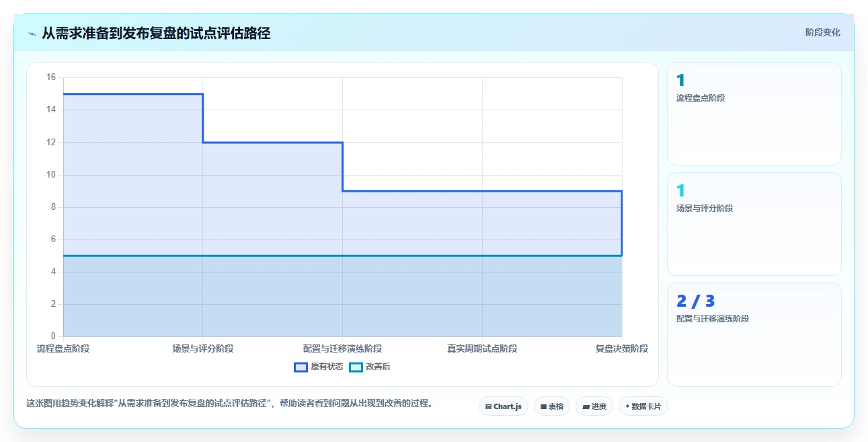The image size is (868, 442).
Task: Click the 数据卡片 chip's diamond icon
Action: (627, 406)
